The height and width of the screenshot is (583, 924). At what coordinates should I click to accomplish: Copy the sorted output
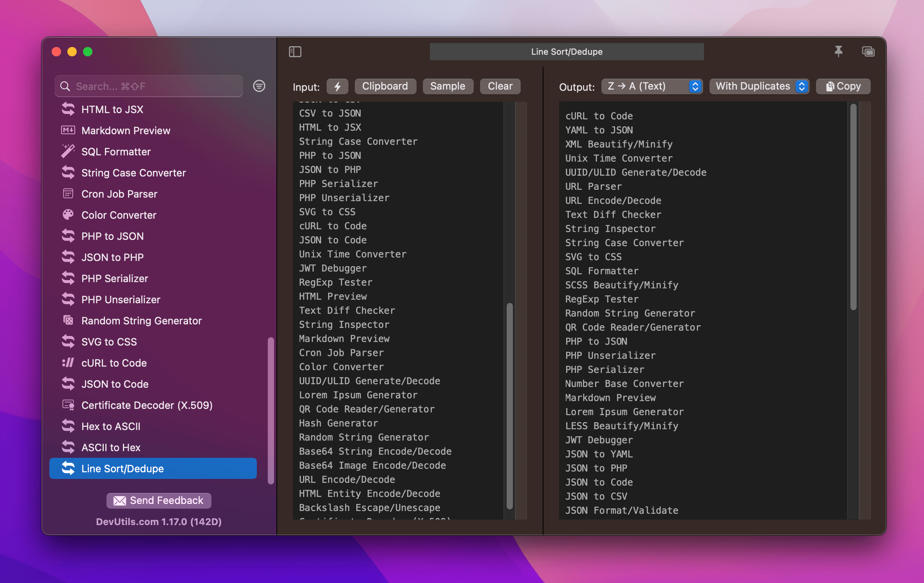click(843, 86)
